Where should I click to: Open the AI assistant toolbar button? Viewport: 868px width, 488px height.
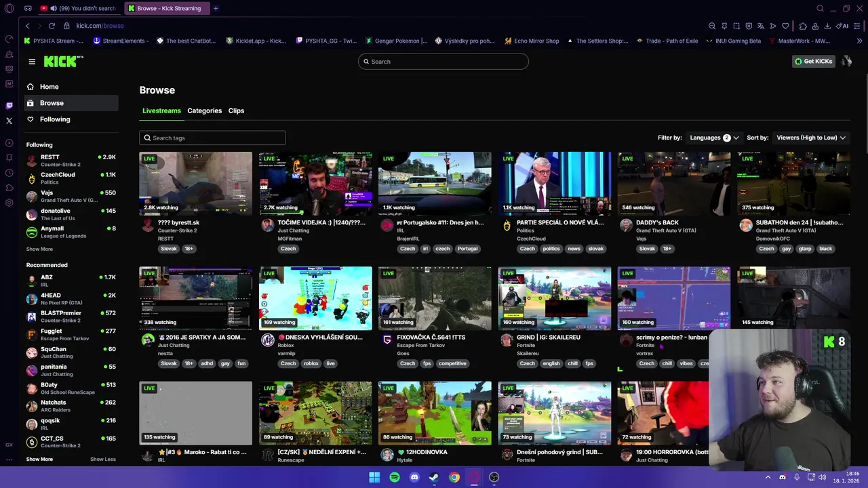tap(842, 26)
